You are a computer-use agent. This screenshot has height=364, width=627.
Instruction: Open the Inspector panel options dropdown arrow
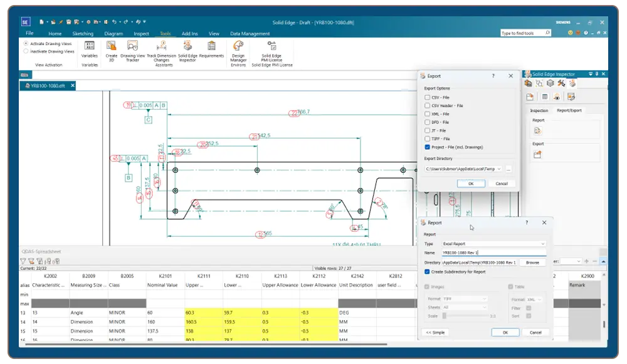(x=591, y=74)
